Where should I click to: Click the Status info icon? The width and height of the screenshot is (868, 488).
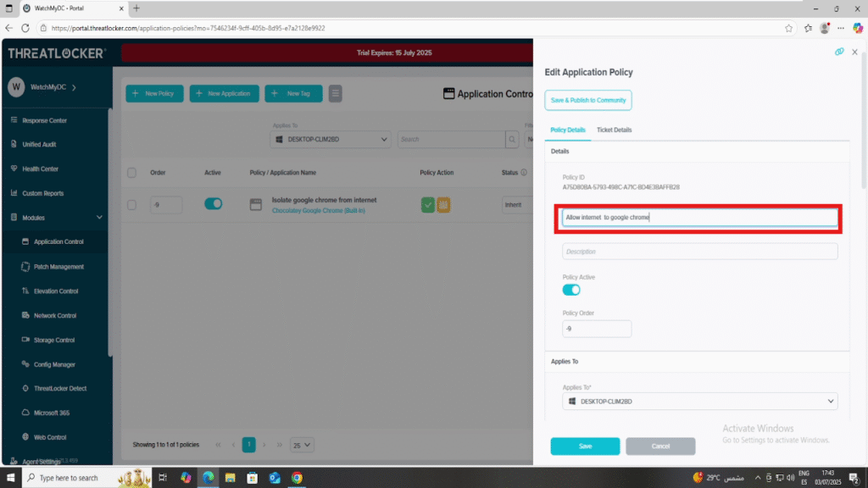[x=524, y=173]
